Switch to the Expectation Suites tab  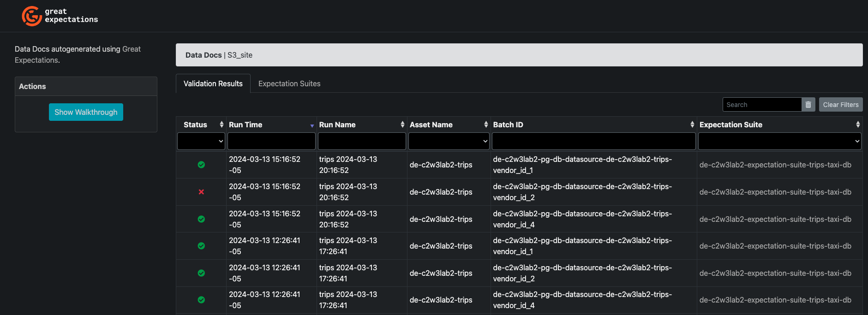289,83
